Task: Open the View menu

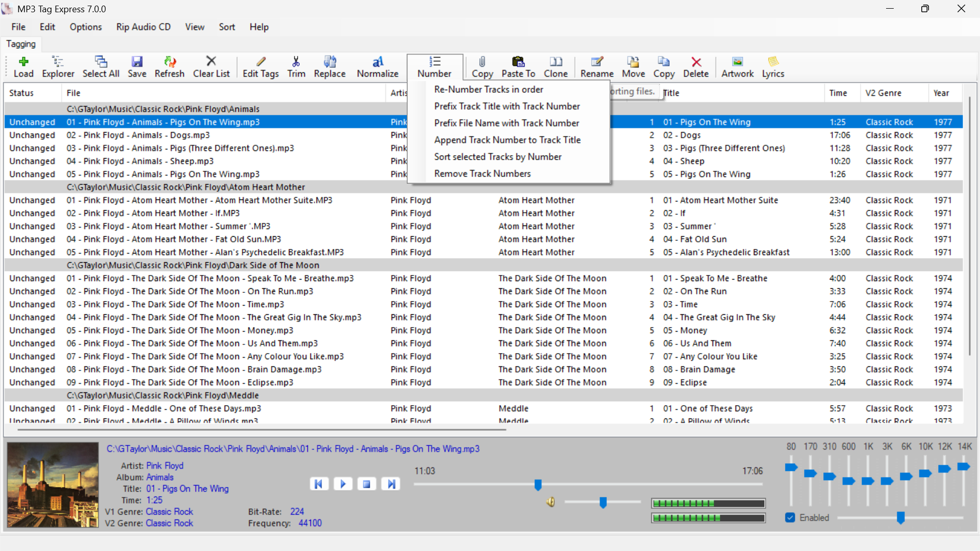Action: [x=194, y=27]
